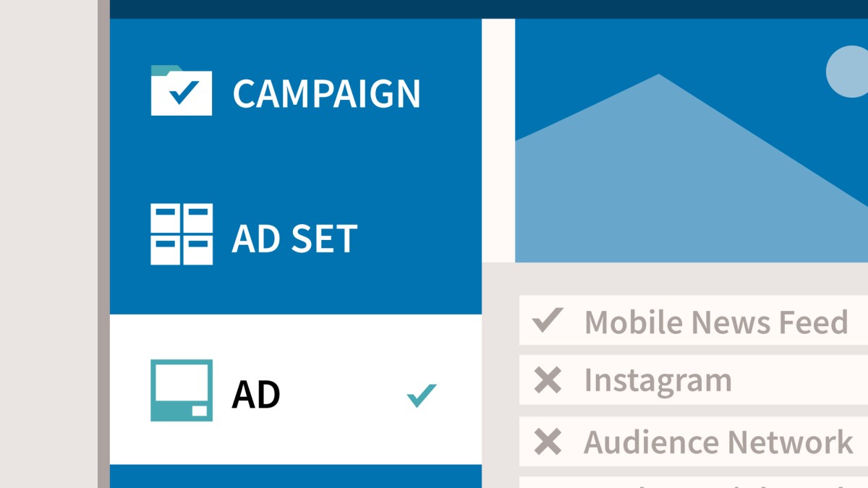Enable the Audience Network placement row
Viewport: 868px width, 488px height.
coord(694,441)
